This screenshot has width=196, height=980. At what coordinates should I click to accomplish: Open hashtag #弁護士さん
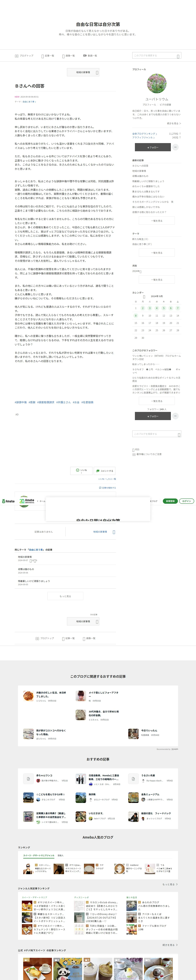[64, 402]
